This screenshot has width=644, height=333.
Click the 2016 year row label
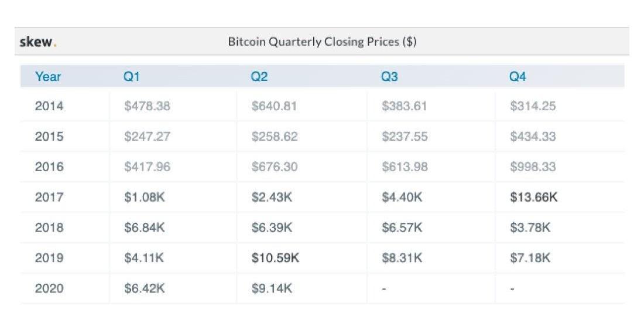click(49, 167)
